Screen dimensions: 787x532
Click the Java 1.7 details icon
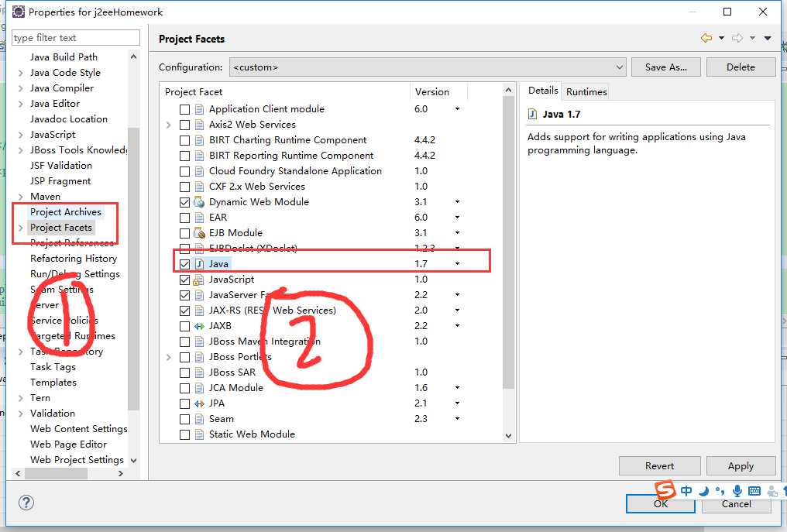tap(532, 115)
